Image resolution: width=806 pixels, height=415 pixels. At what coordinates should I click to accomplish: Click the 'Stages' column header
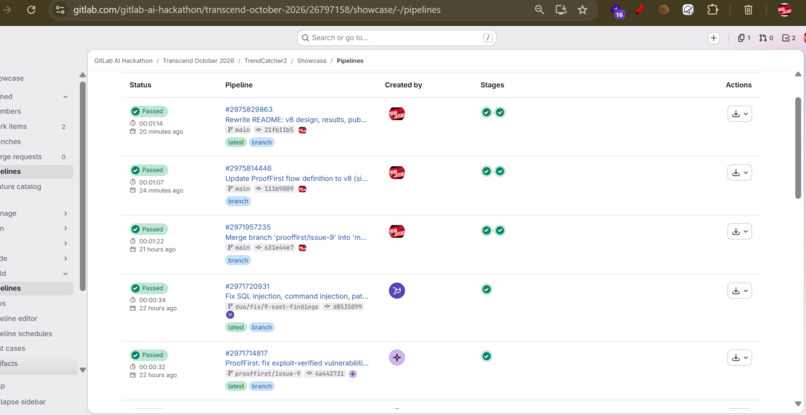coord(492,85)
